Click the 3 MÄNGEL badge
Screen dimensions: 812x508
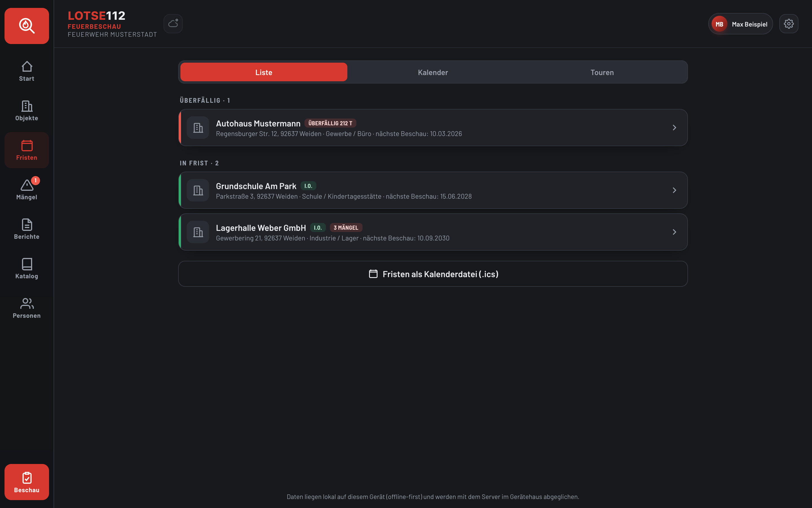point(346,228)
